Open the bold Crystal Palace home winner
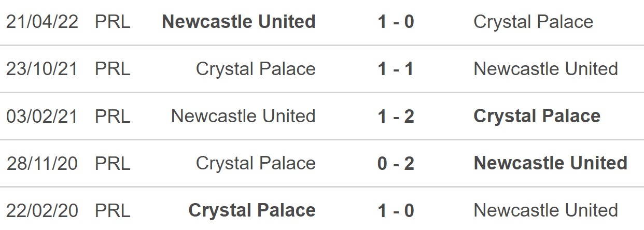 tap(252, 210)
